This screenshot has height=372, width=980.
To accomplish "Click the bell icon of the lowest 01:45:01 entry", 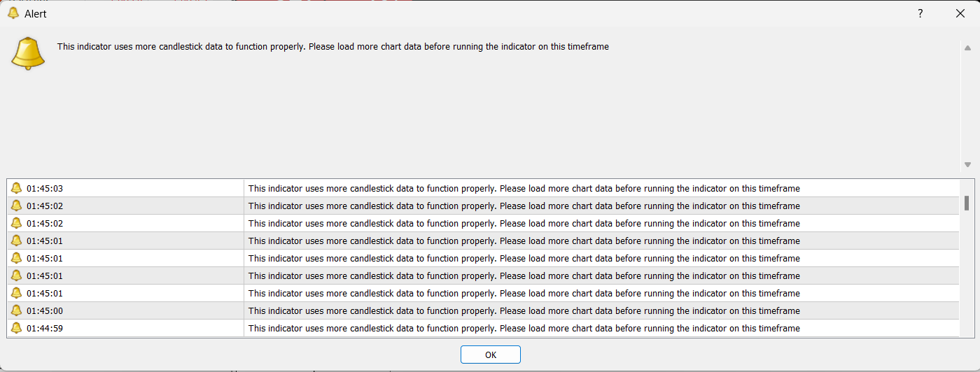I will pos(17,293).
